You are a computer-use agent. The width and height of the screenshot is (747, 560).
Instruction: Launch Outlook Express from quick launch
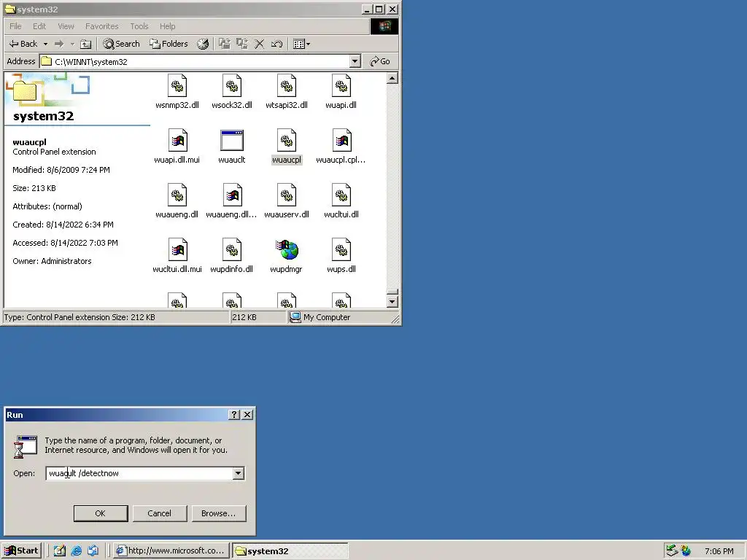93,551
